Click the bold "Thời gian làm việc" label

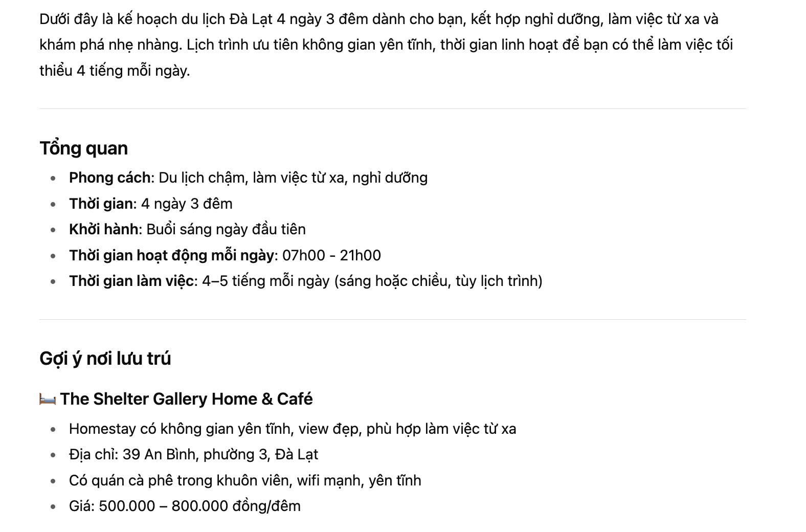click(132, 281)
